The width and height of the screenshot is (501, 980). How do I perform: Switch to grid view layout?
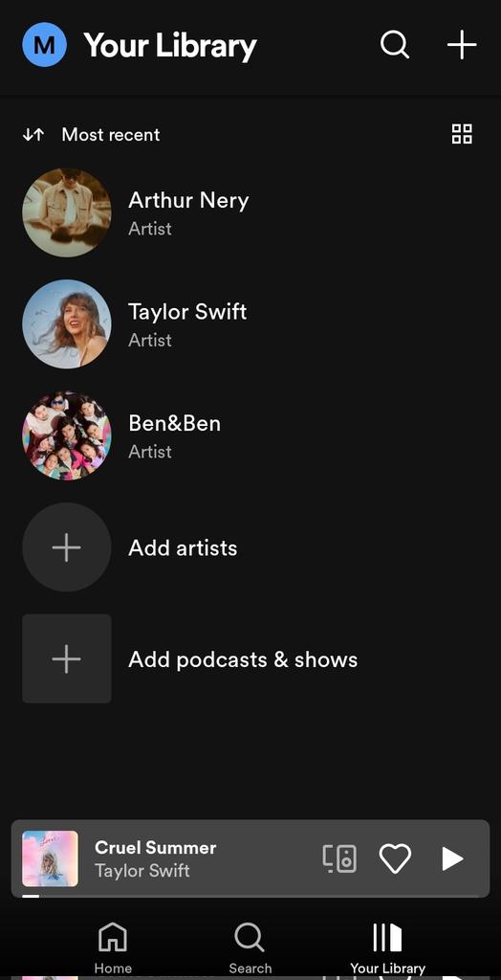(x=462, y=134)
